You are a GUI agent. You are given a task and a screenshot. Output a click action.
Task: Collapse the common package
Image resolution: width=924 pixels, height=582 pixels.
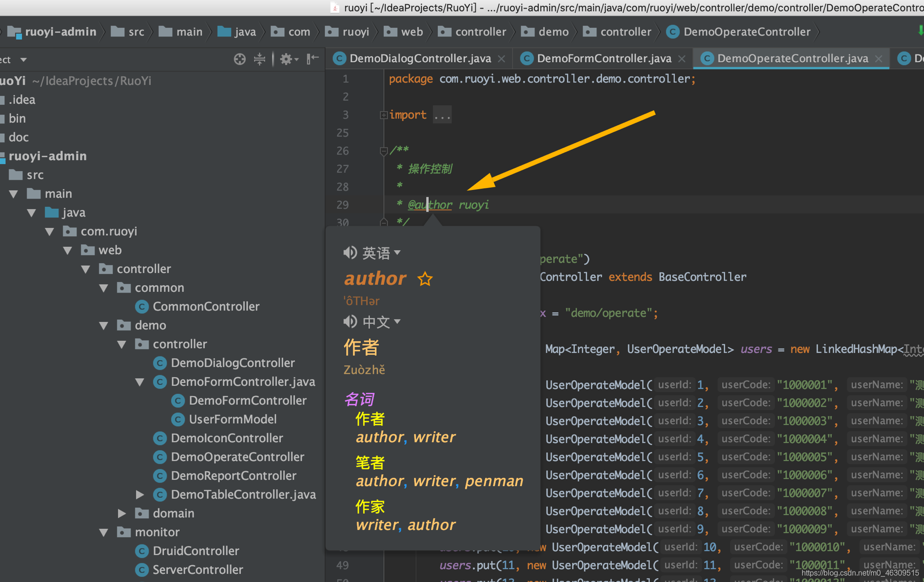coord(104,288)
